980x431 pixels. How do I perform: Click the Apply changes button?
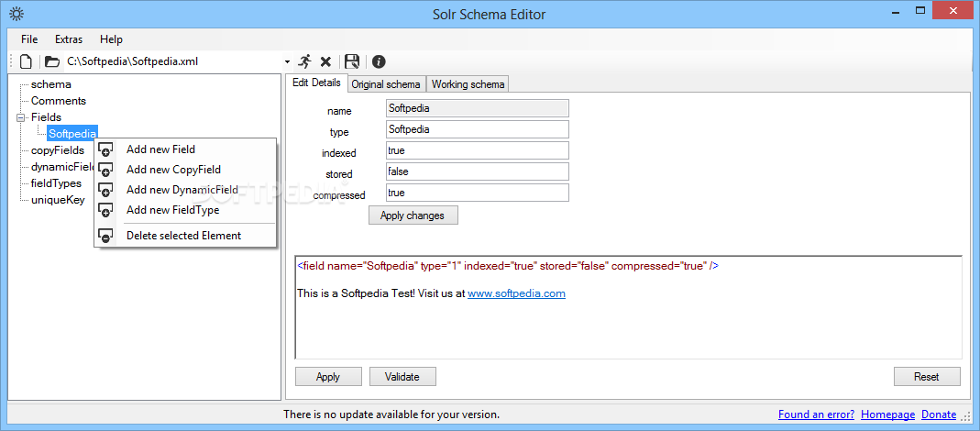pyautogui.click(x=413, y=215)
